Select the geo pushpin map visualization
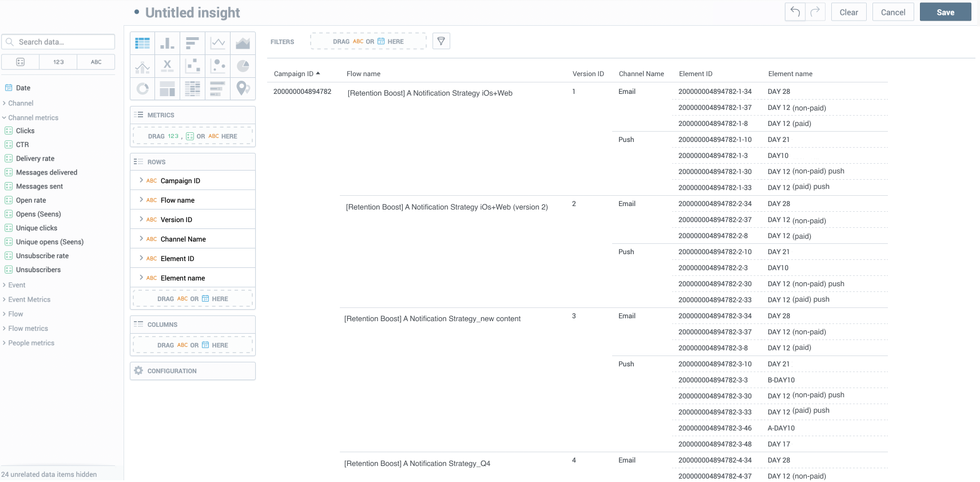The image size is (980, 482). tap(243, 89)
